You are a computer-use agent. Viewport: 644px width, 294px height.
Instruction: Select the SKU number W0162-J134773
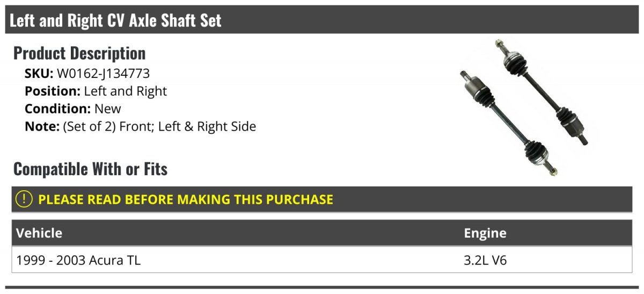[x=103, y=73]
